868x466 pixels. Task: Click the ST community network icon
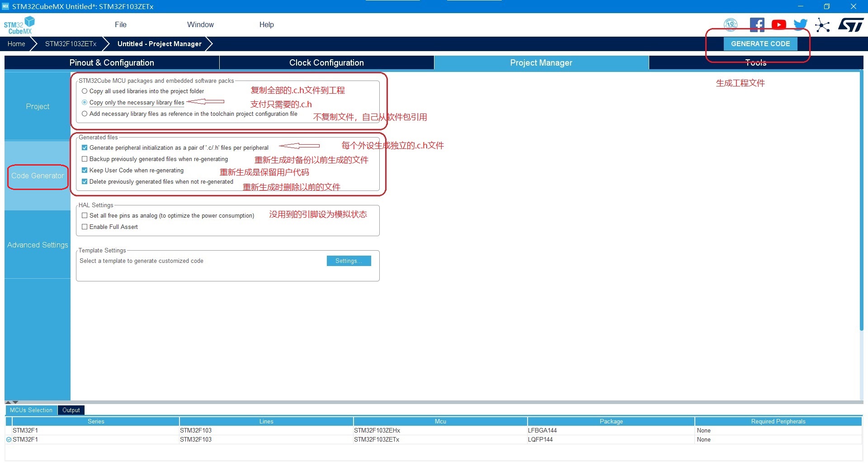822,25
